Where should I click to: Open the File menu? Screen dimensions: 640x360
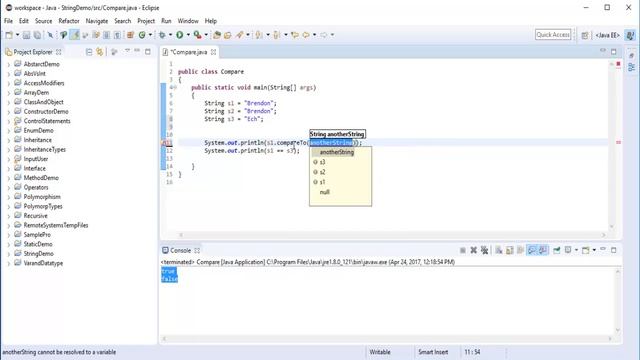point(8,21)
